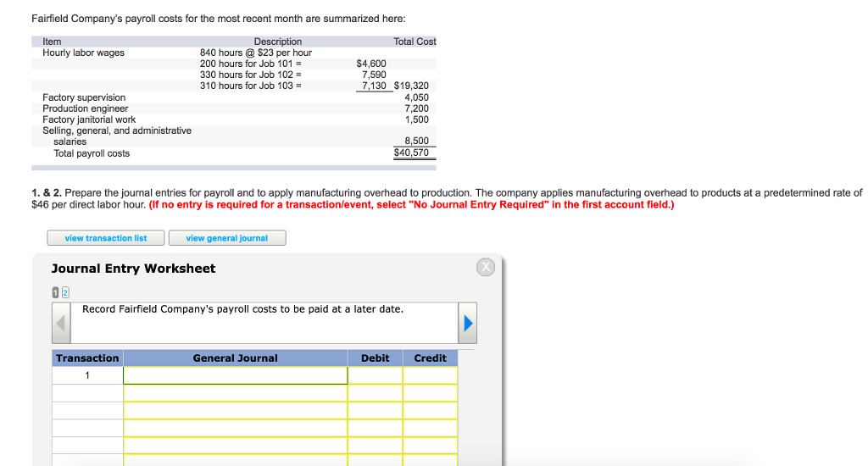Click the Debit cell in transaction 1 row
Viewport: 868px width, 466px height.
point(376,375)
